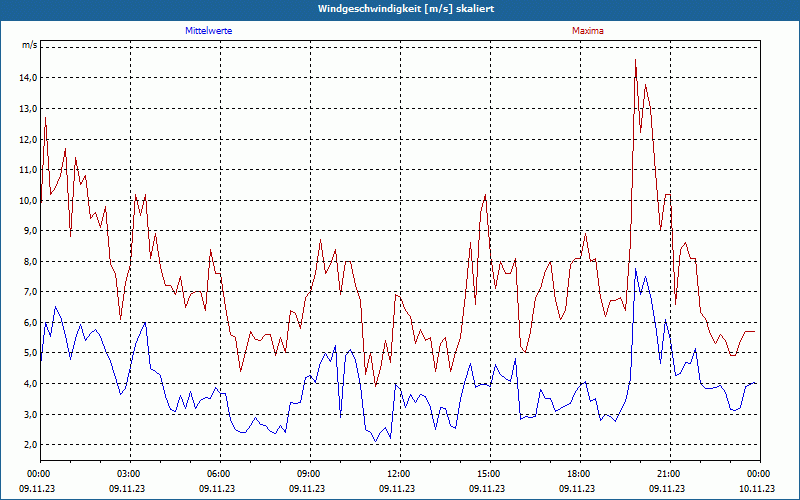Click the Mittelwerte legend label

(209, 31)
